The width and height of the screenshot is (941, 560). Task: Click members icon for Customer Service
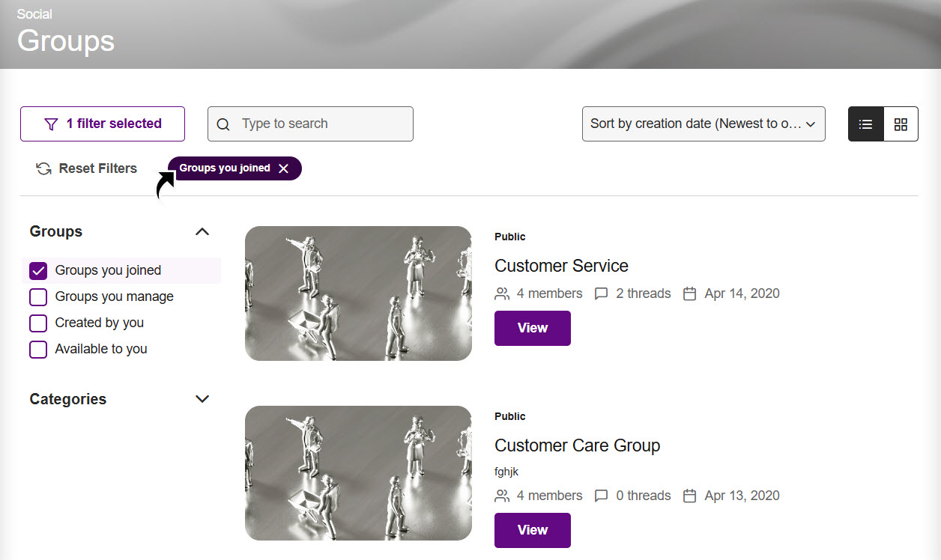coord(502,293)
